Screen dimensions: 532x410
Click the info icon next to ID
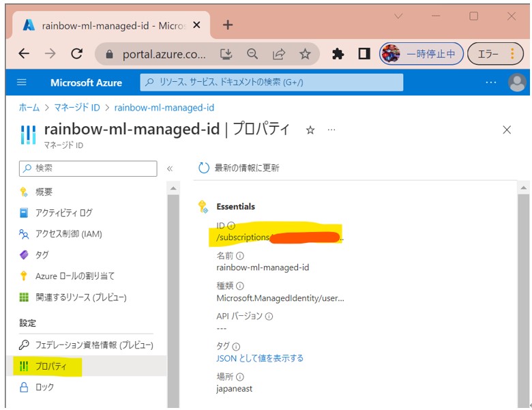click(231, 225)
